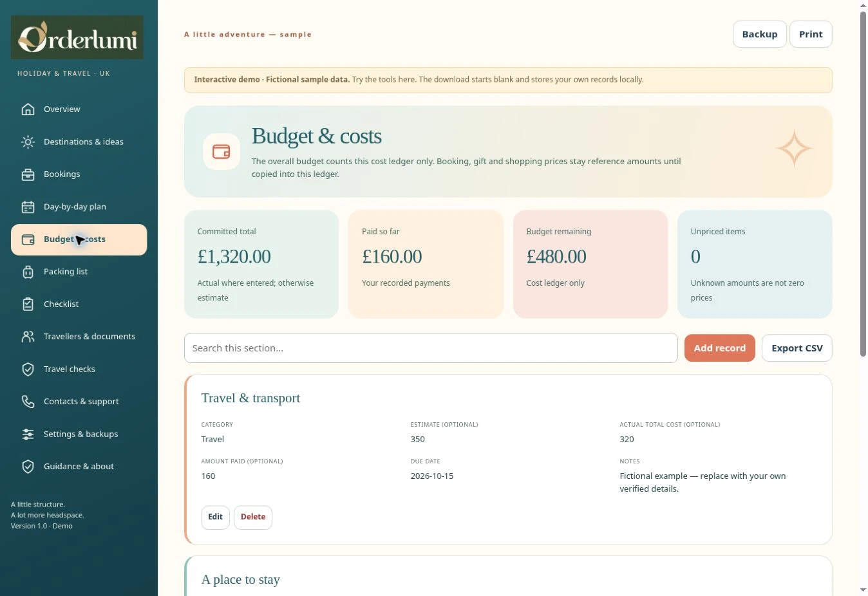This screenshot has width=868, height=596.
Task: Click the actual total cost 320
Action: point(627,440)
